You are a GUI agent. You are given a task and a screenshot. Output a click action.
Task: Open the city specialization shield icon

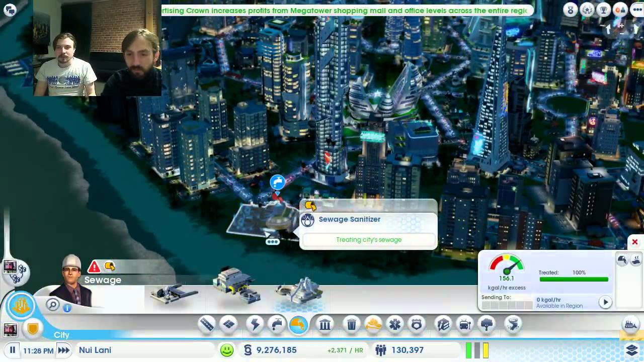(33, 329)
